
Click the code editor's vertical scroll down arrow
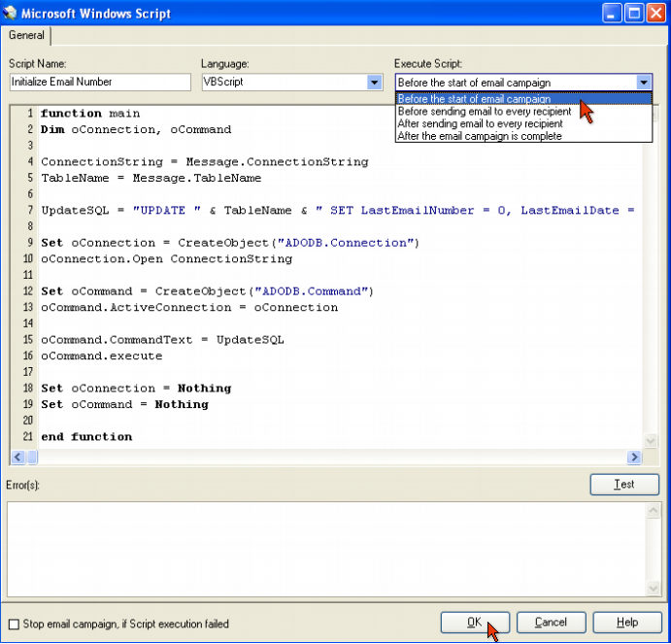651,441
